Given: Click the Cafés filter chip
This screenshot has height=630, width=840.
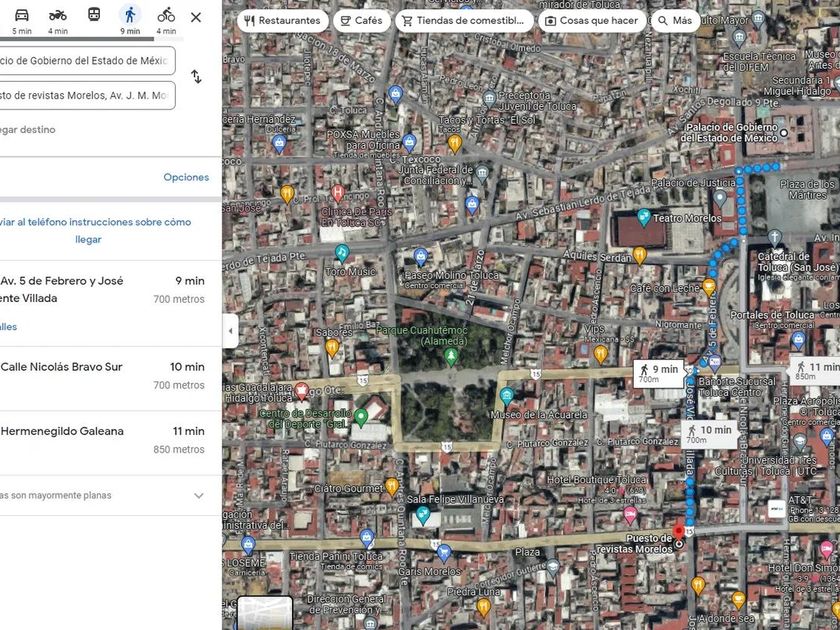Looking at the screenshot, I should coord(360,20).
